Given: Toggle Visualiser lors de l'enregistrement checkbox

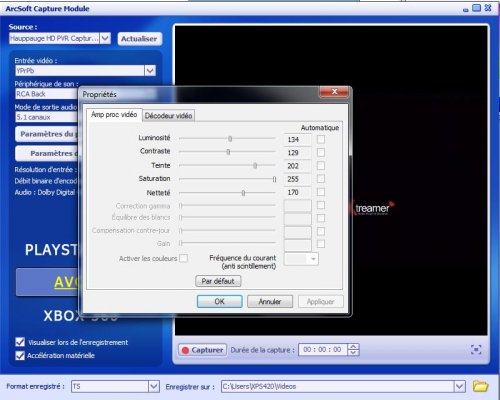Looking at the screenshot, I should tap(20, 342).
